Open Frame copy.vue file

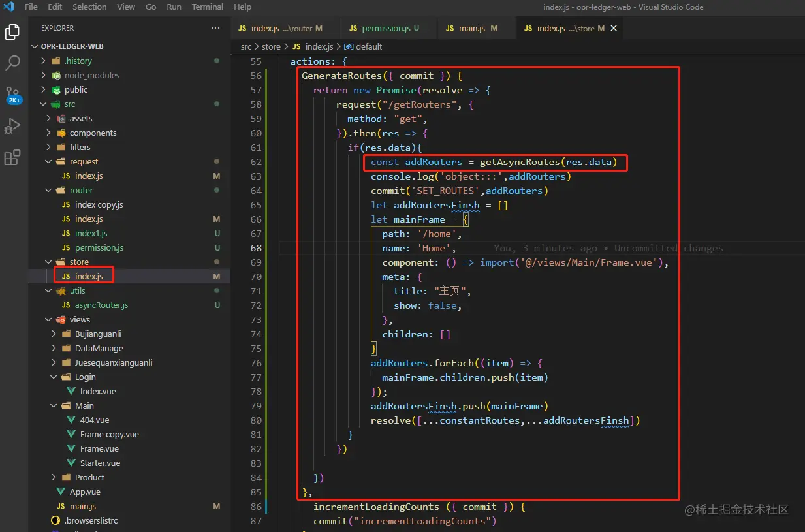pyautogui.click(x=110, y=434)
